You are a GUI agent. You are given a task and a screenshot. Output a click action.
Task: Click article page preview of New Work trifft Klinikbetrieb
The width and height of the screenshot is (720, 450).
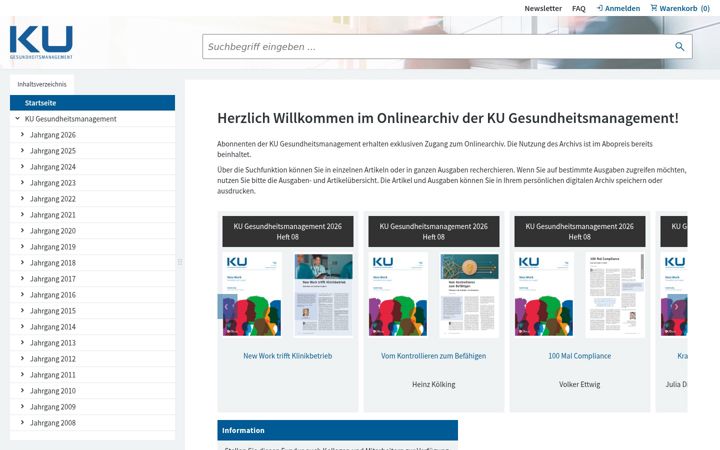tap(324, 295)
